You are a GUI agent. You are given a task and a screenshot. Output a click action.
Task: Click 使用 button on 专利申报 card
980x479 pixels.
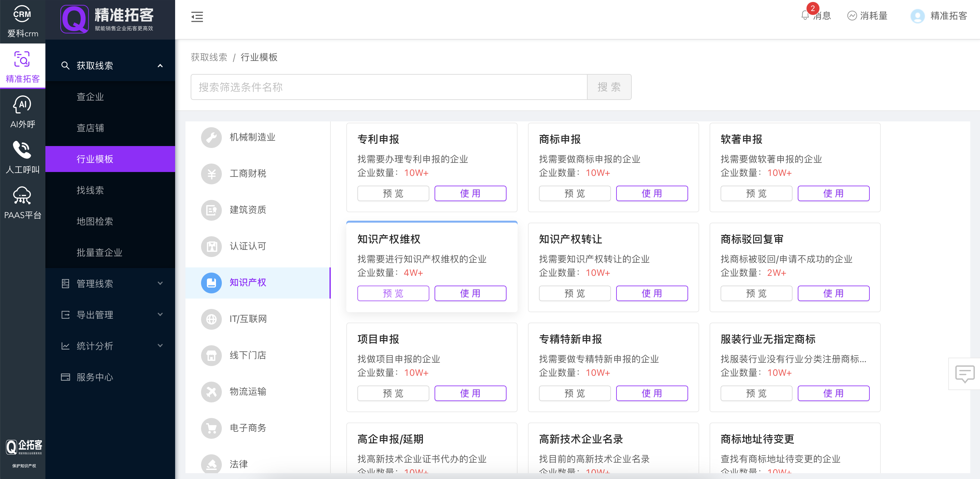coord(470,193)
